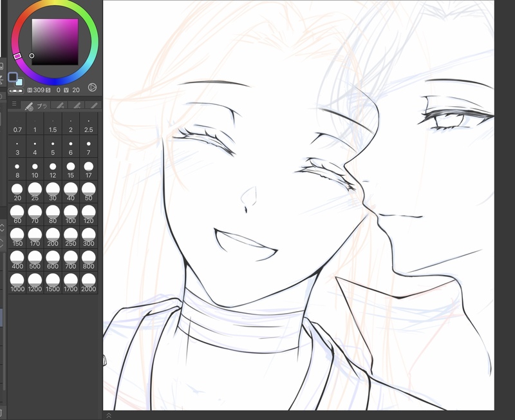Select the main drawing color swatch
The width and height of the screenshot is (515, 420).
12,77
